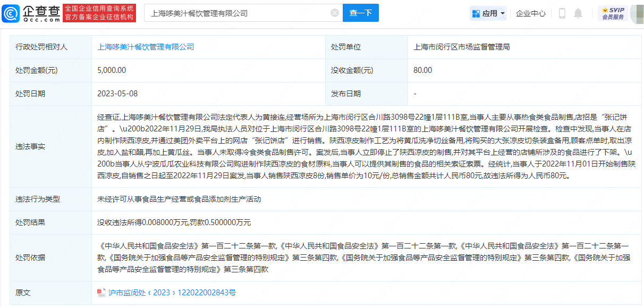Click the PDF file icon beside 原文
The width and height of the screenshot is (644, 307).
(x=101, y=293)
